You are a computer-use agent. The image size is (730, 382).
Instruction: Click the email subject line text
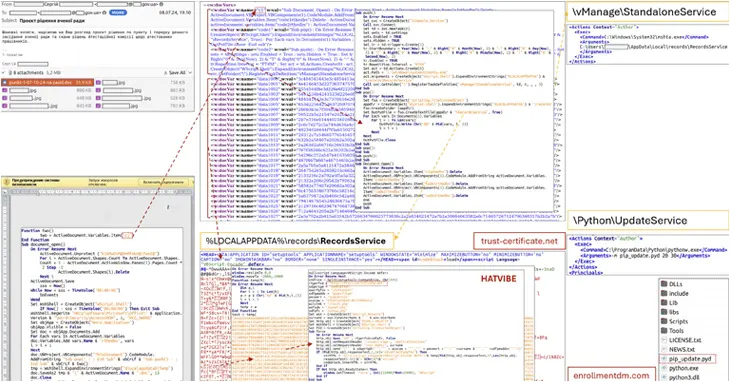(x=52, y=20)
